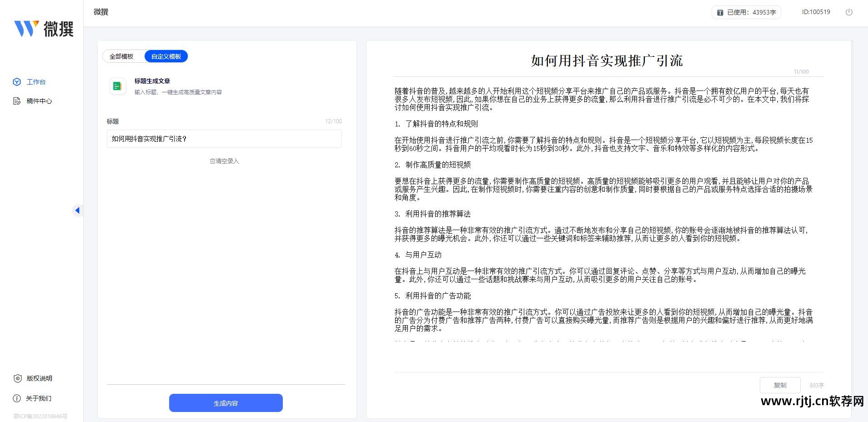Click the green 标题生成文章 template icon
Image resolution: width=868 pixels, height=422 pixels.
tap(117, 86)
